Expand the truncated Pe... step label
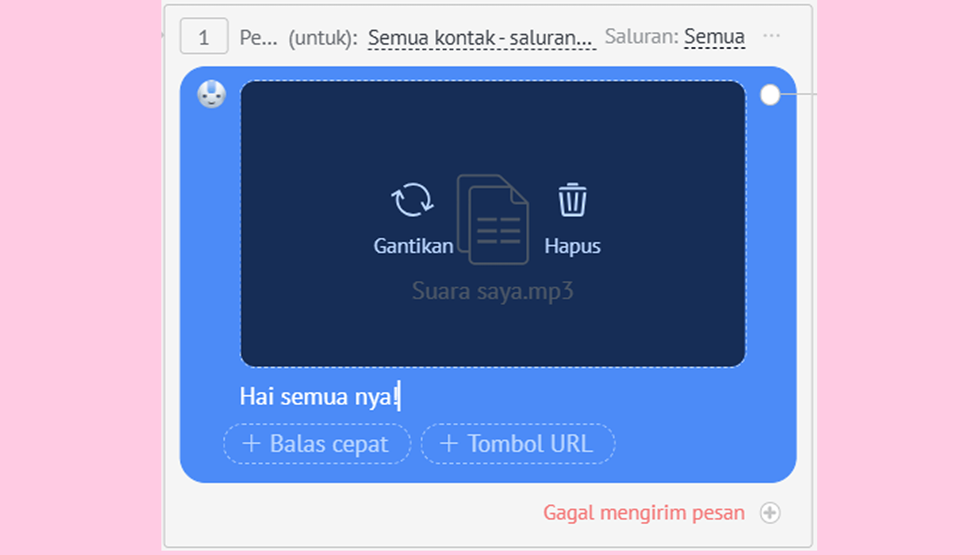The width and height of the screenshot is (980, 555). coord(258,38)
